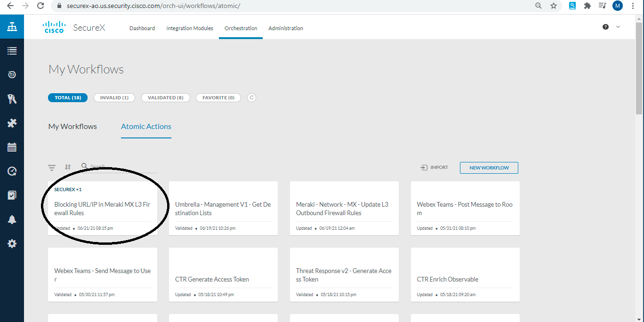
Task: Open the Dashboard menu
Action: click(142, 28)
